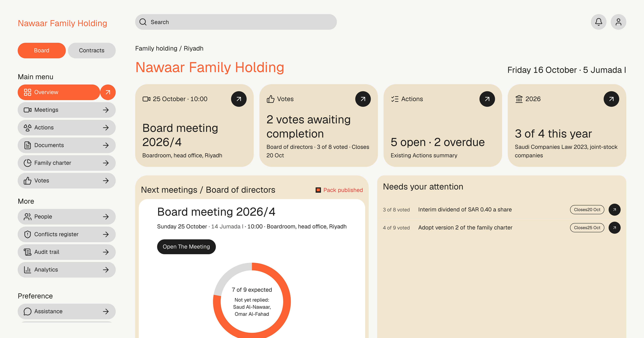644x338 pixels.
Task: Open the arrow on the Actions summary card
Action: pos(487,99)
